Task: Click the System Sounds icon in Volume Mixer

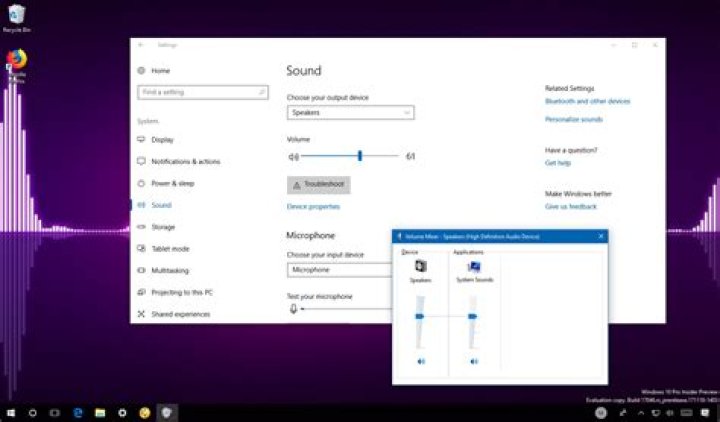Action: click(474, 266)
